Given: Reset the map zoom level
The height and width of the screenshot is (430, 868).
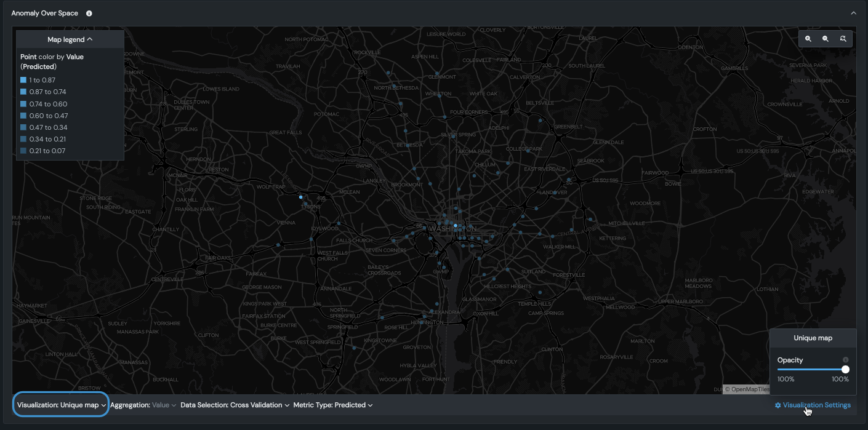Looking at the screenshot, I should pos(843,39).
